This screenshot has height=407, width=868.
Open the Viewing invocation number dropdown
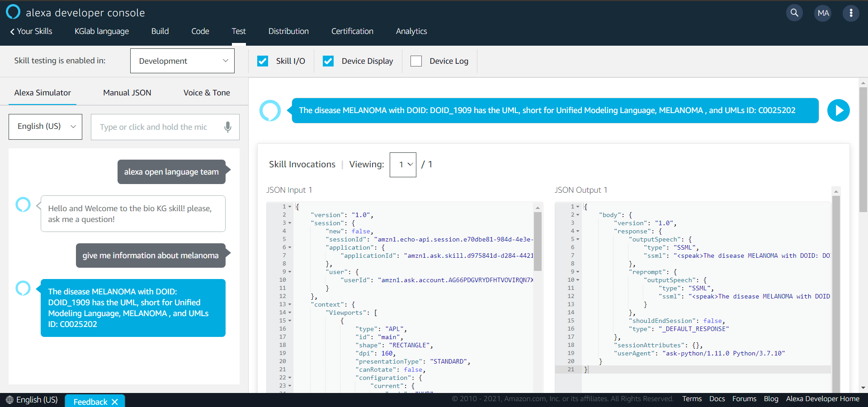pyautogui.click(x=403, y=165)
